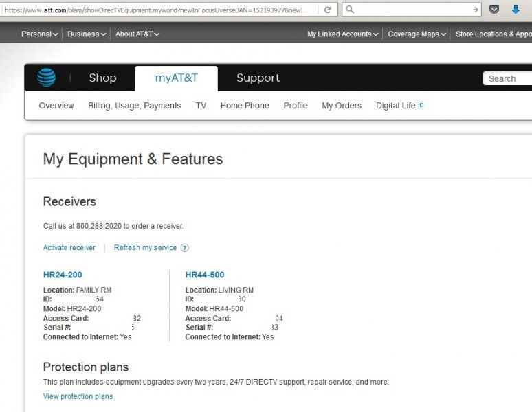This screenshot has height=412, width=532.
Task: Switch to the Support tab
Action: 258,78
